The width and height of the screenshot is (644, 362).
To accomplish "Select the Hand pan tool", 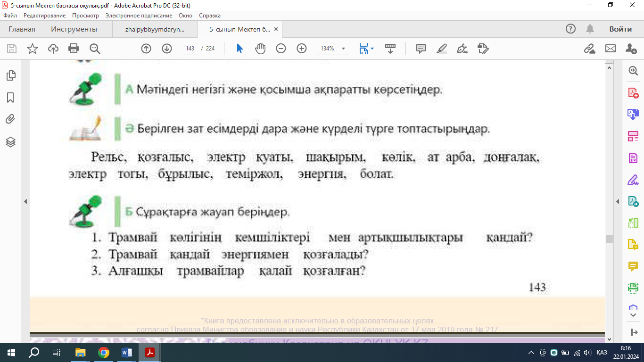I will click(x=260, y=49).
